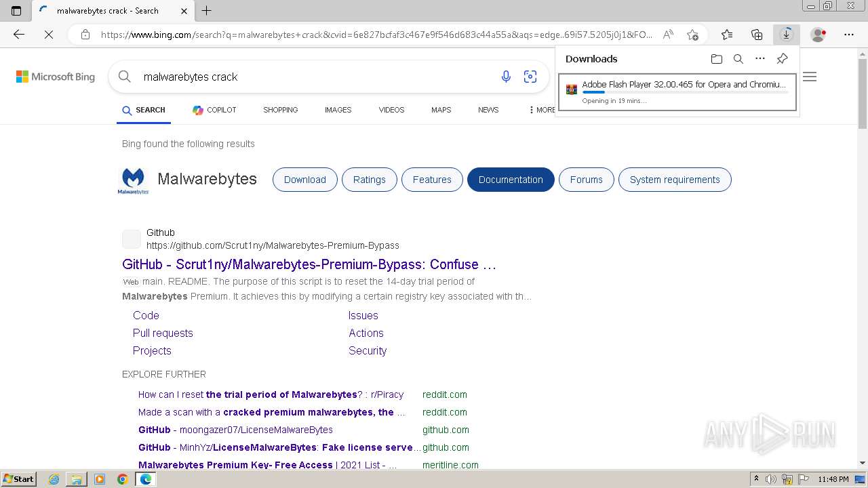Viewport: 868px width, 488px height.
Task: Open cracked premium malwarebytes scan link
Action: 272,412
